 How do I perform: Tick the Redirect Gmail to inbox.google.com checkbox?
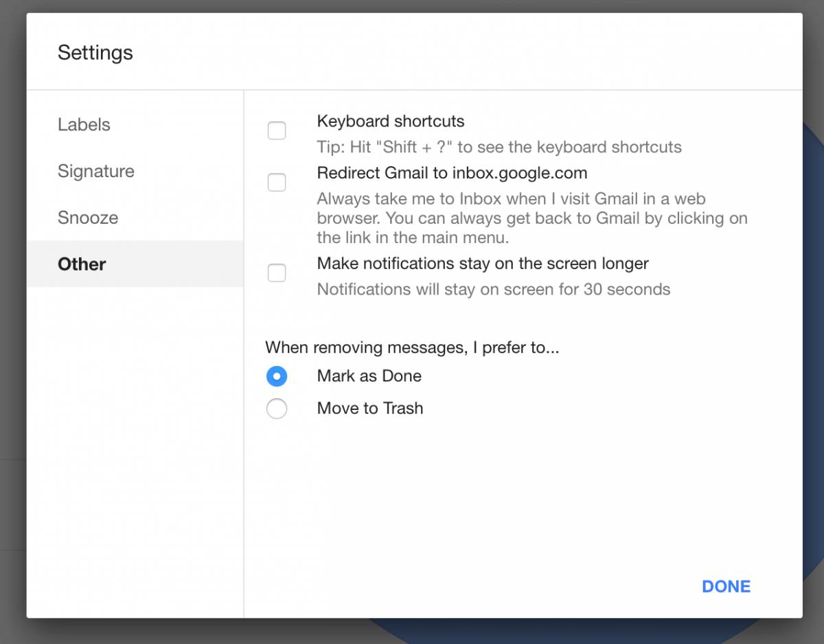click(x=277, y=183)
